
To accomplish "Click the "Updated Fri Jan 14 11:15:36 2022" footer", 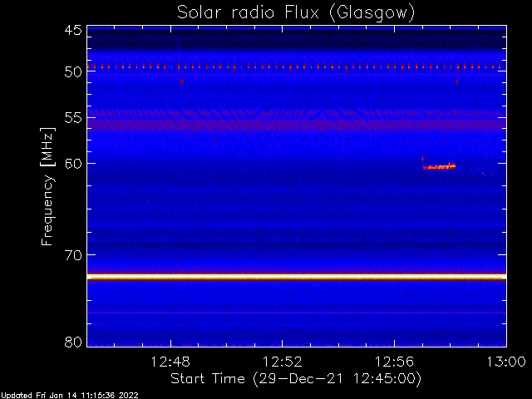I will [x=69, y=396].
